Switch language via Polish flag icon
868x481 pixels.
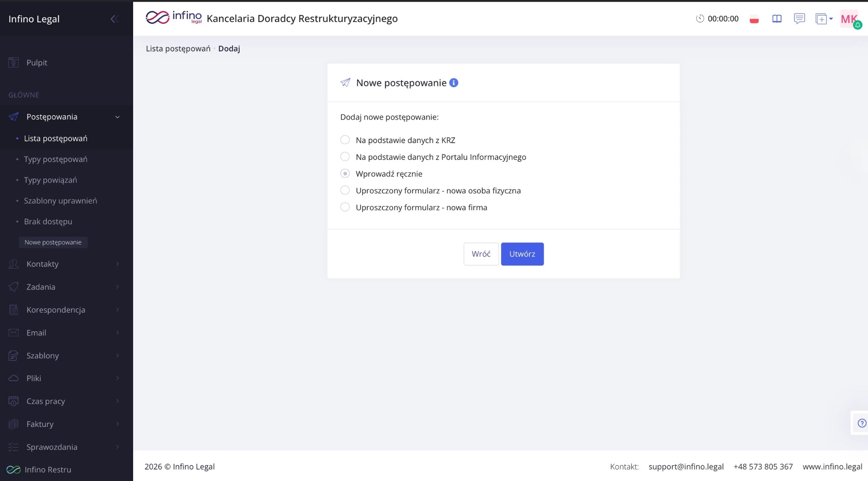(x=754, y=19)
